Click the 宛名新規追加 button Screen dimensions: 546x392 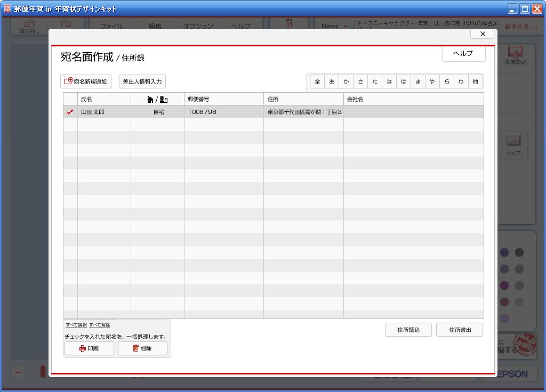pos(86,81)
